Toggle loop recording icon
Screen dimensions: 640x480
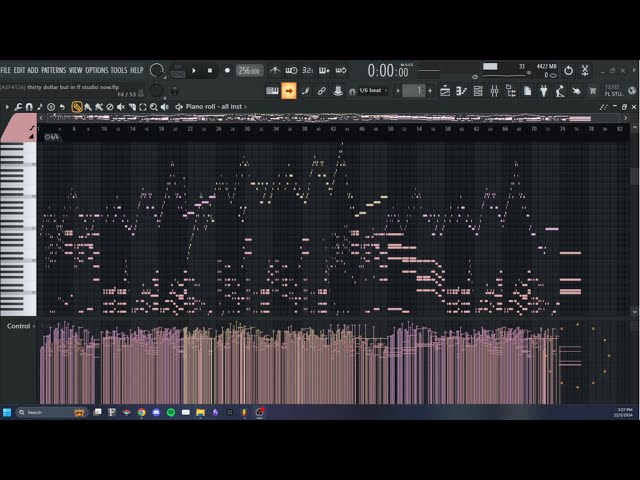point(341,71)
